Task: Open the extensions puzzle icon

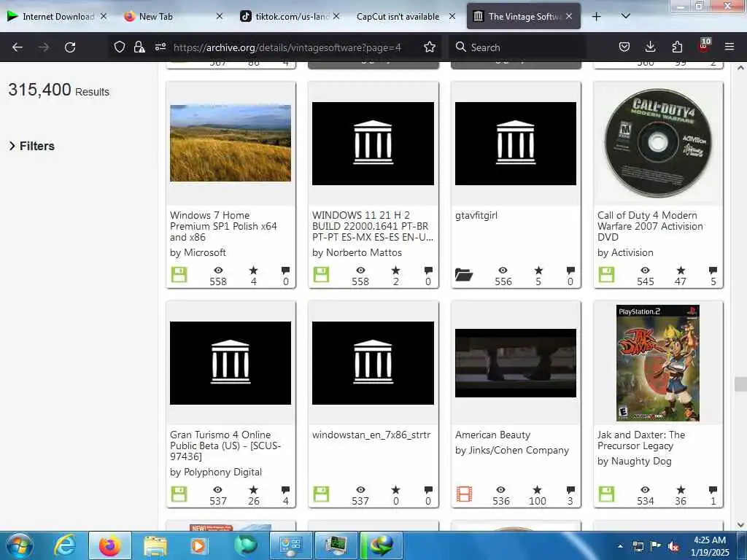Action: [x=677, y=47]
